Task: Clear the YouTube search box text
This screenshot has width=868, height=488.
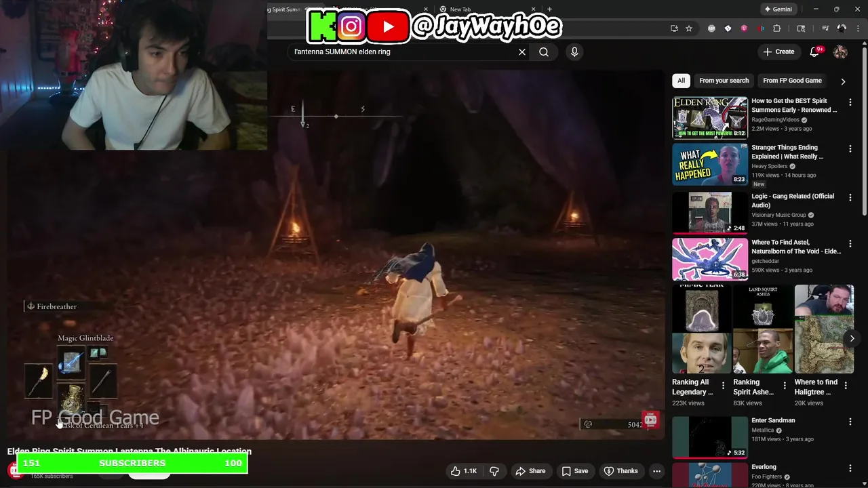Action: (x=522, y=52)
